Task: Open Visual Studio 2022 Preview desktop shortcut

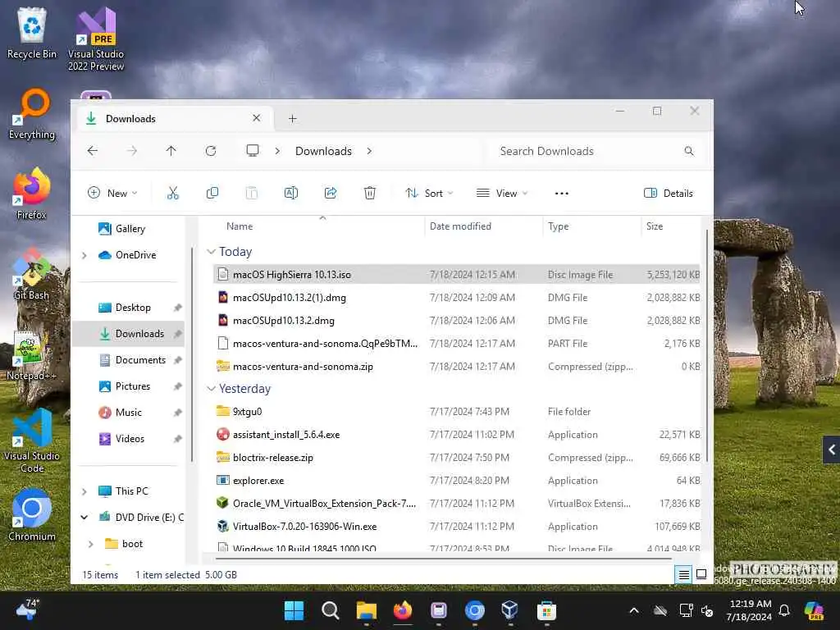Action: click(x=96, y=39)
